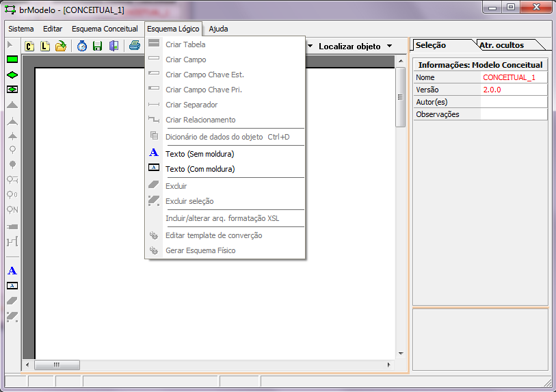The height and width of the screenshot is (392, 556).
Task: Open a file with the folder icon
Action: tap(61, 46)
